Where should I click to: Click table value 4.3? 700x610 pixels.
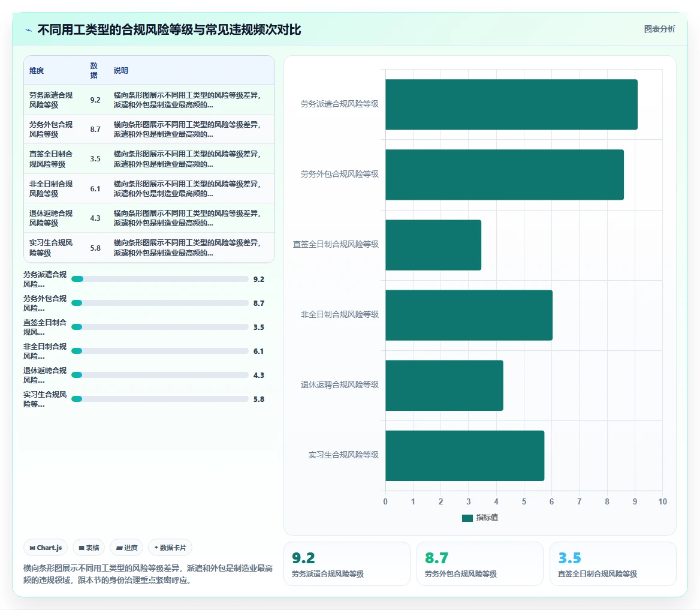click(95, 218)
